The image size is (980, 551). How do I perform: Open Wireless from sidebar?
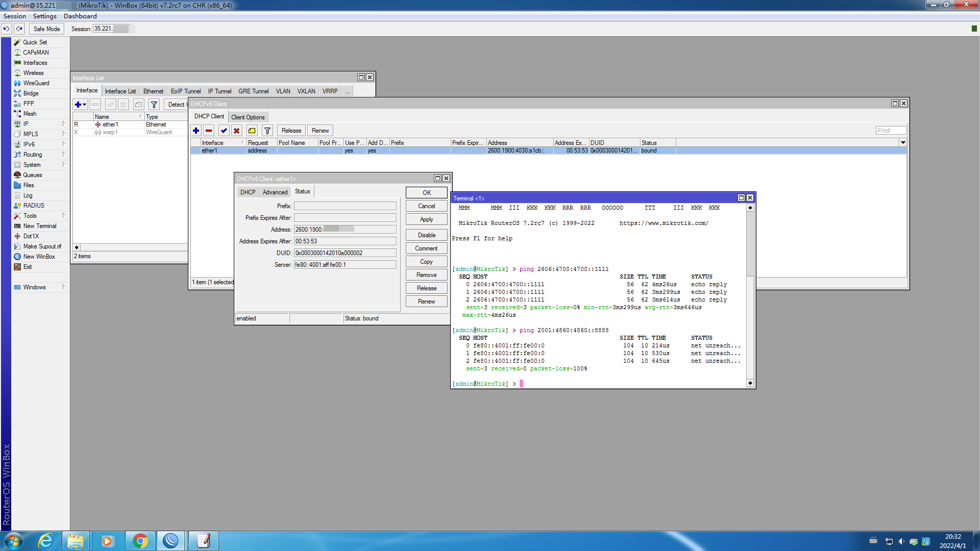click(33, 73)
